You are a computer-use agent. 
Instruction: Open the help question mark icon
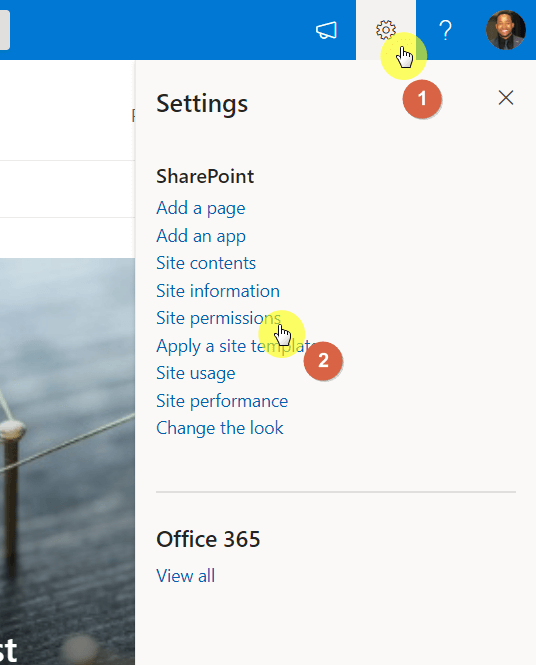[445, 30]
